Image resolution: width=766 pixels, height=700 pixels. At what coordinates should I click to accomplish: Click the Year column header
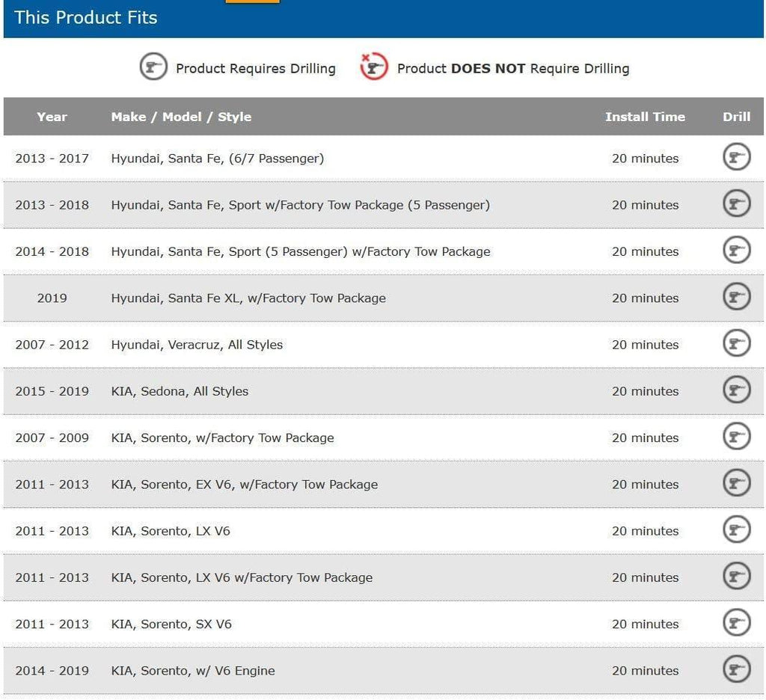52,117
